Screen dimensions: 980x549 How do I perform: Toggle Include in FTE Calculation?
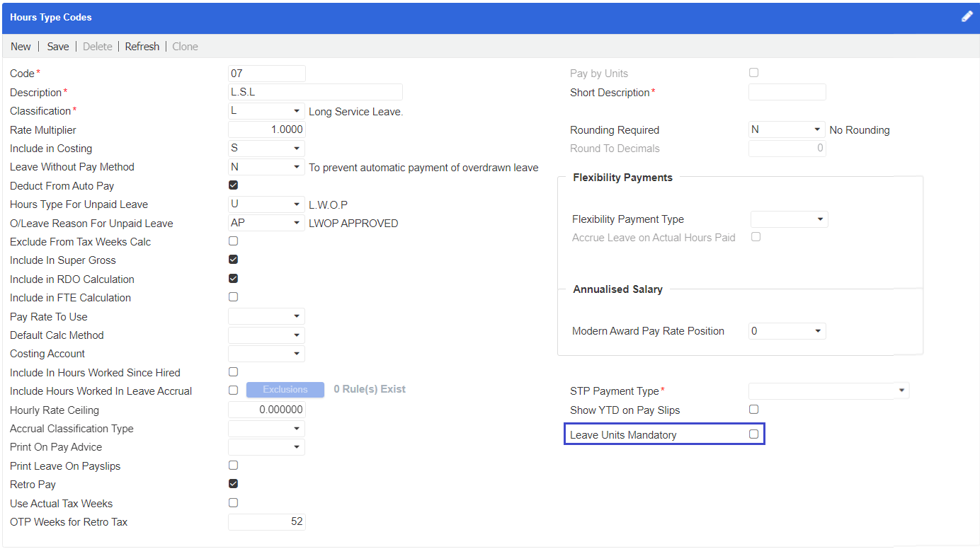(233, 296)
